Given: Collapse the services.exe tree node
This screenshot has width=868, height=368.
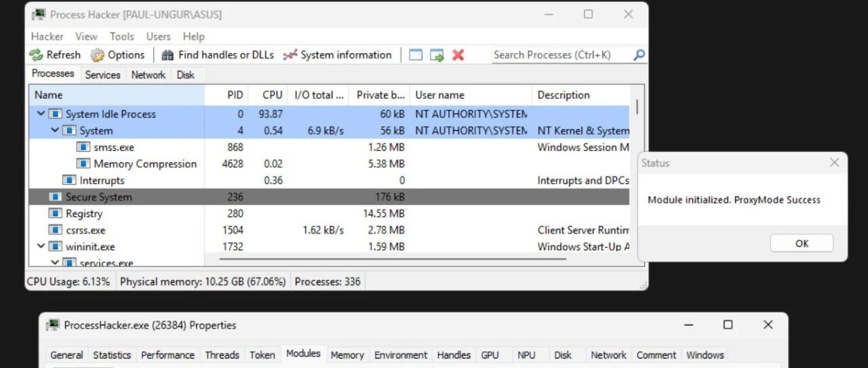Looking at the screenshot, I should pyautogui.click(x=55, y=262).
